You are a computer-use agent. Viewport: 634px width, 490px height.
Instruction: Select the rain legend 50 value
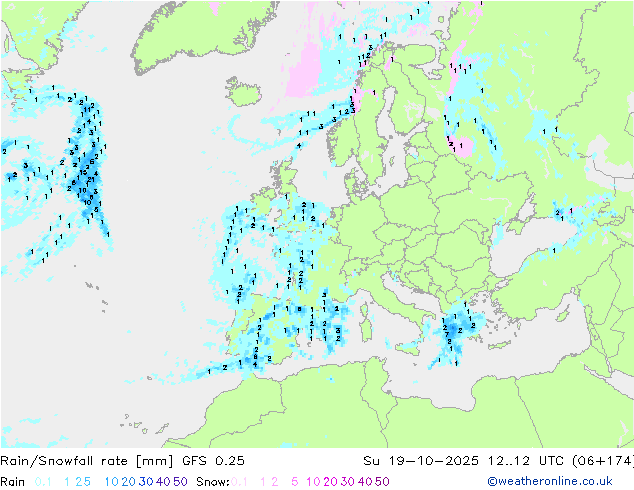[x=180, y=482]
